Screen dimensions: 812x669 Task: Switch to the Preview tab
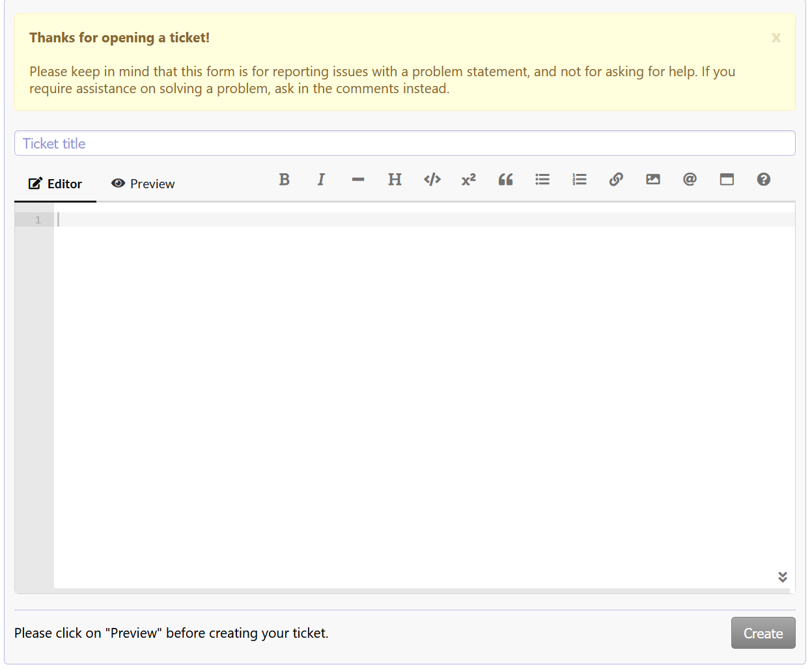point(142,184)
